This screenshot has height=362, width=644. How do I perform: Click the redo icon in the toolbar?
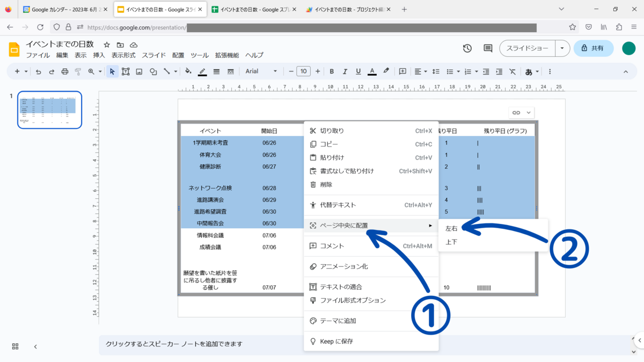pos(52,71)
